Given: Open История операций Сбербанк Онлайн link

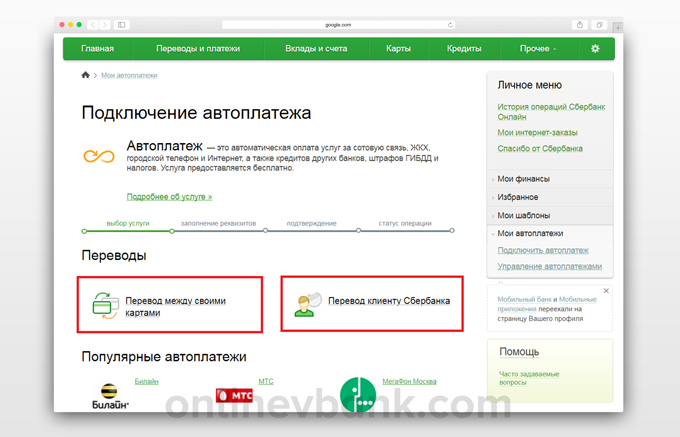Looking at the screenshot, I should 551,112.
